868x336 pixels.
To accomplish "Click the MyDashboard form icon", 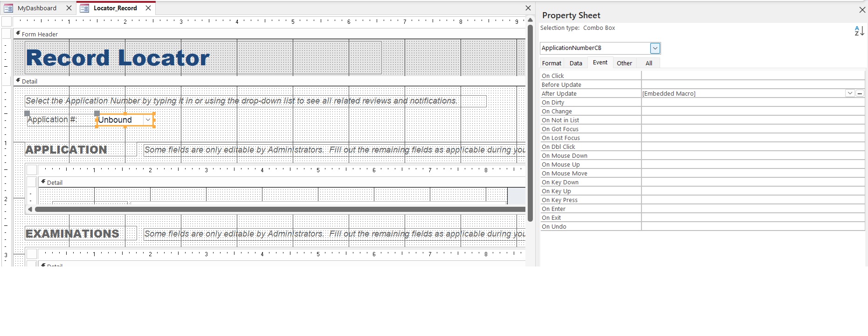I will click(8, 8).
